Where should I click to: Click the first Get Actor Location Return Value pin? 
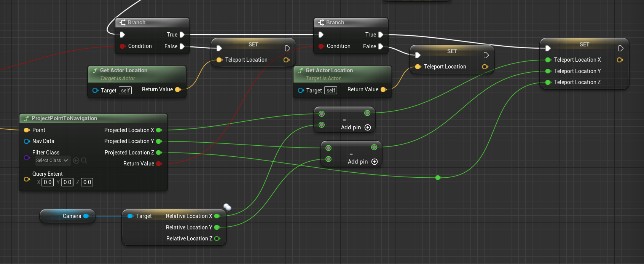178,89
